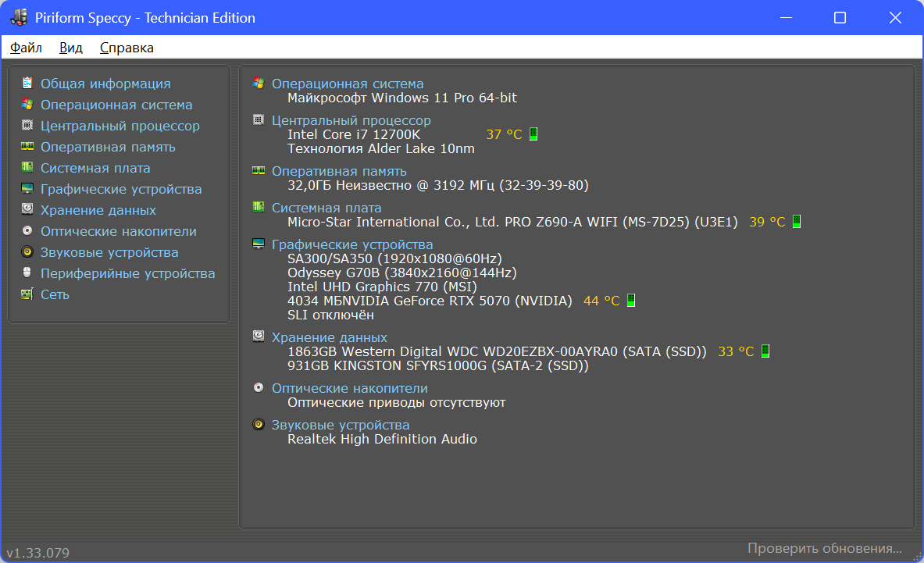Click the network card icon beside Сеть
This screenshot has width=924, height=563.
pos(27,294)
